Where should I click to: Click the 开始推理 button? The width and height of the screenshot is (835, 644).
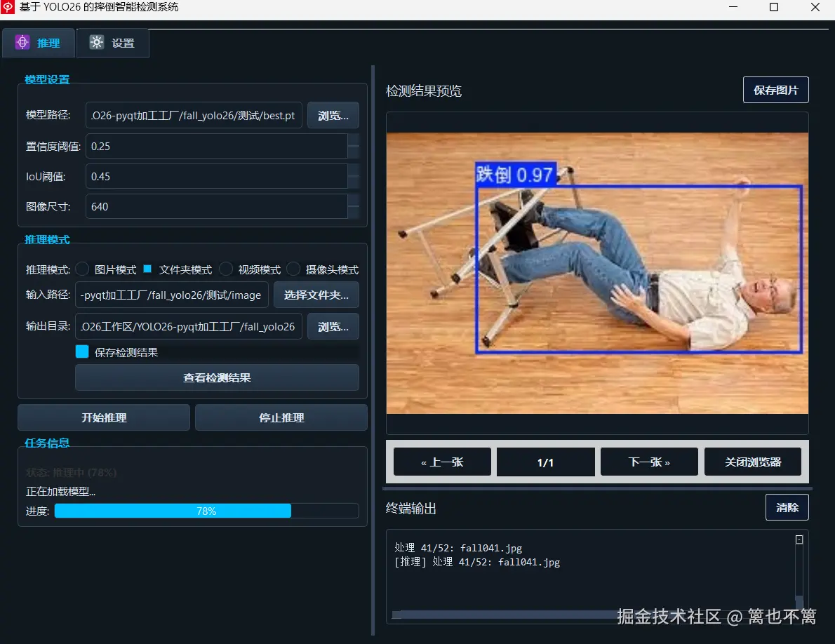coord(103,417)
